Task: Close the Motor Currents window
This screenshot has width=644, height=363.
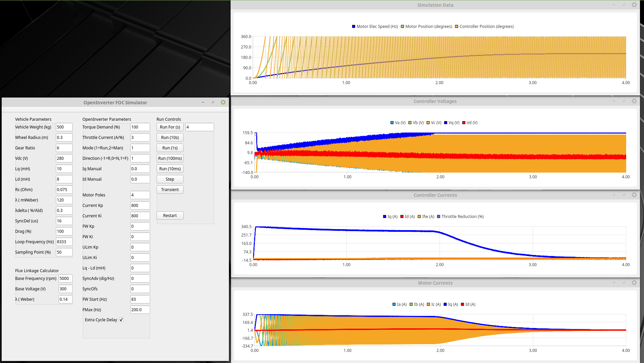Action: point(634,283)
